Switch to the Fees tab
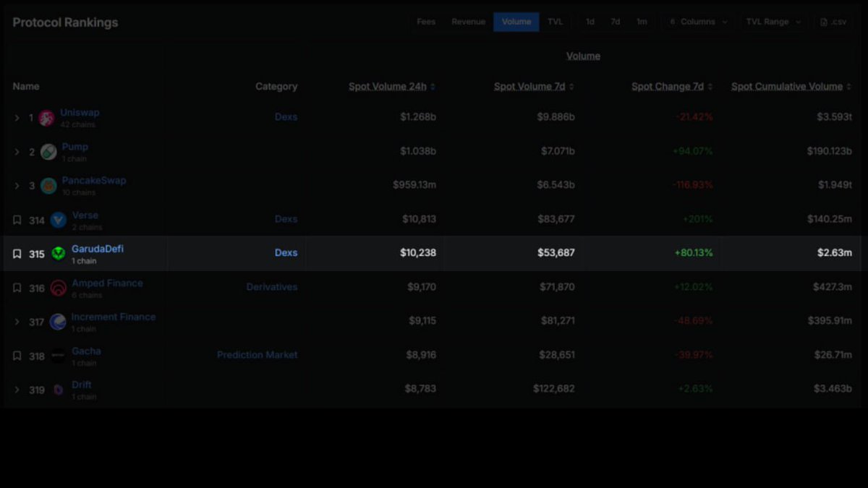This screenshot has width=868, height=488. click(426, 22)
